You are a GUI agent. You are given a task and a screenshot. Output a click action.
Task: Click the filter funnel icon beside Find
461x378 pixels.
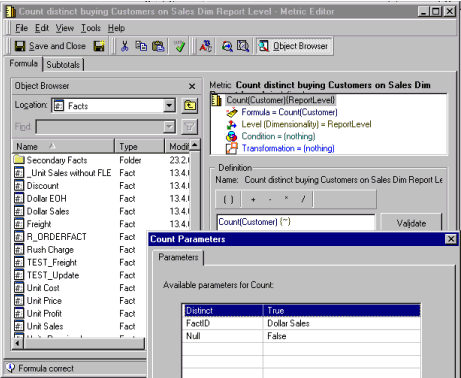[190, 127]
